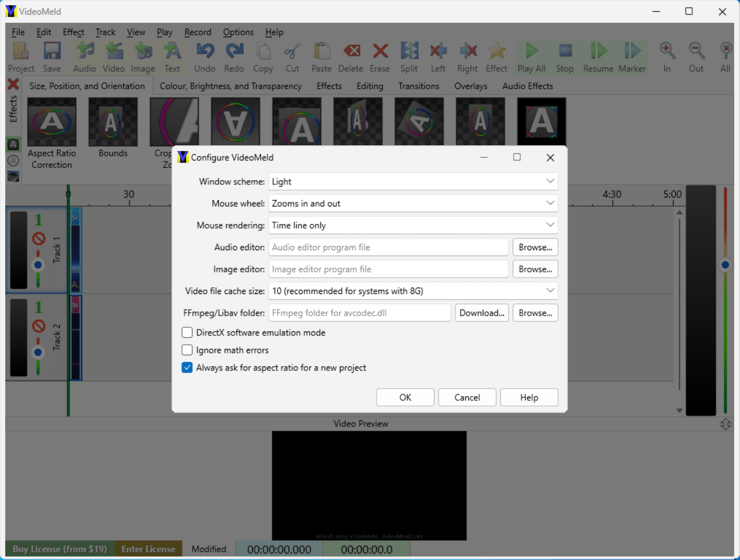
Task: Open the Window scheme dropdown
Action: point(413,181)
